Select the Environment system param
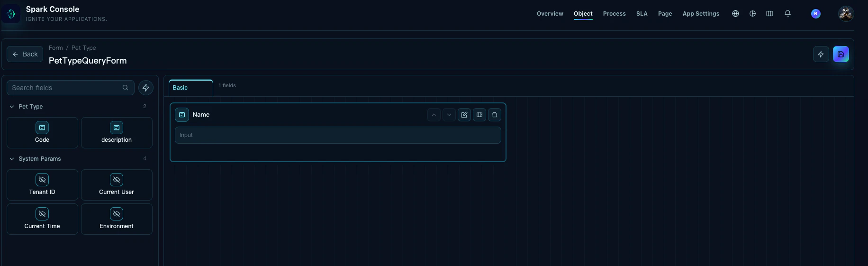868x266 pixels. point(117,219)
